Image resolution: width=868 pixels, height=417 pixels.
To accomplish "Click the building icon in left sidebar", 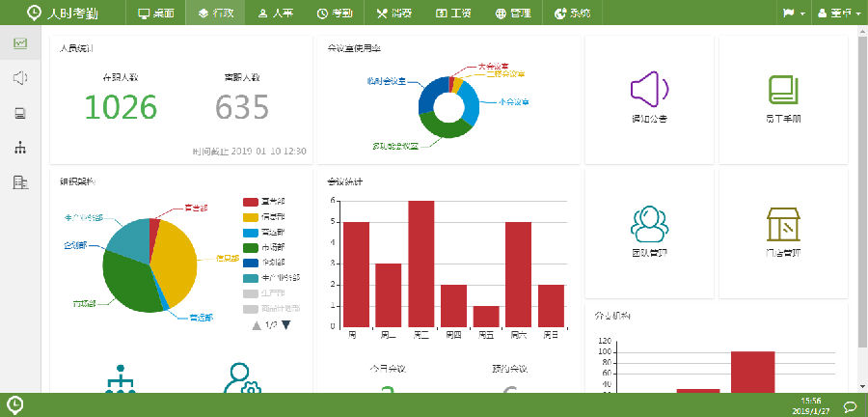I will 20,182.
